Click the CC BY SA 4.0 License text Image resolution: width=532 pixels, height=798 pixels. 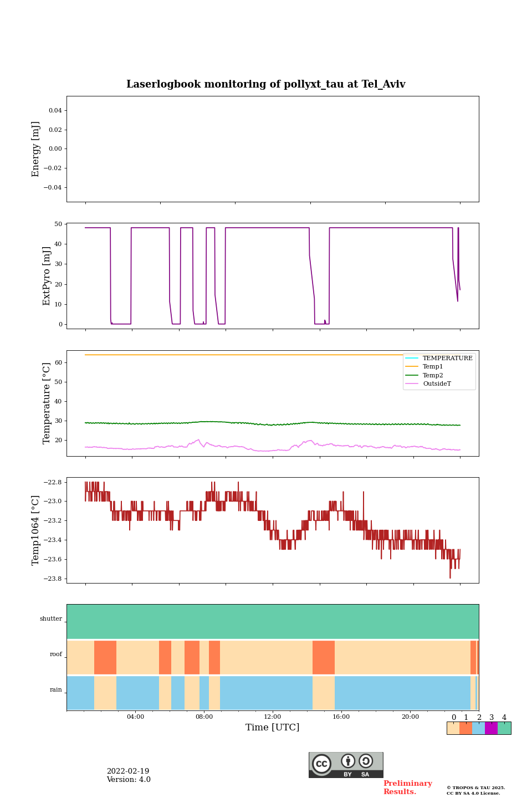pyautogui.click(x=473, y=793)
